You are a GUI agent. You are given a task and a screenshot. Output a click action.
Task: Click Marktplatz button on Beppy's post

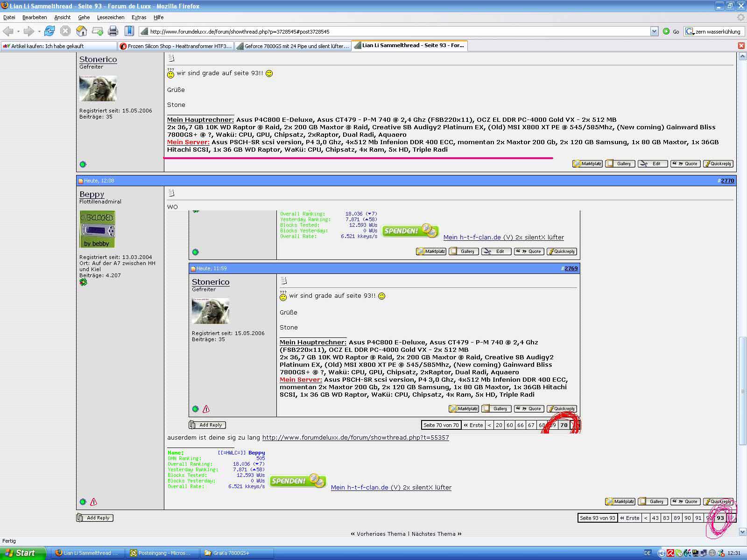coord(620,502)
